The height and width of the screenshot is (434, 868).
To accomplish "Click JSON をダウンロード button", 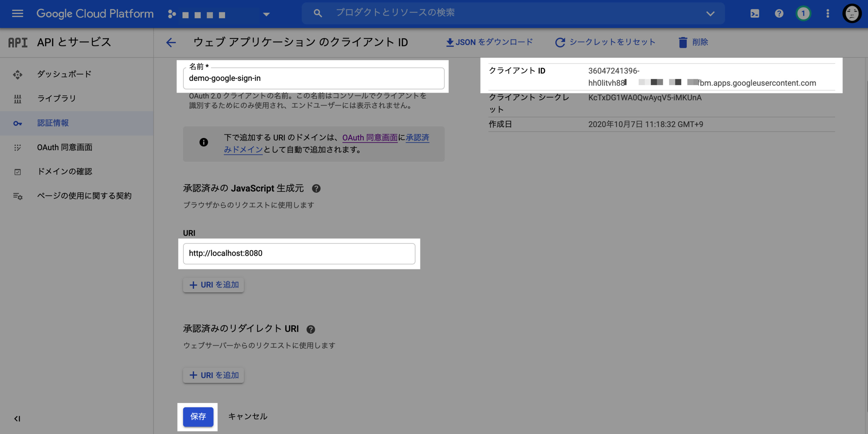I will 490,42.
